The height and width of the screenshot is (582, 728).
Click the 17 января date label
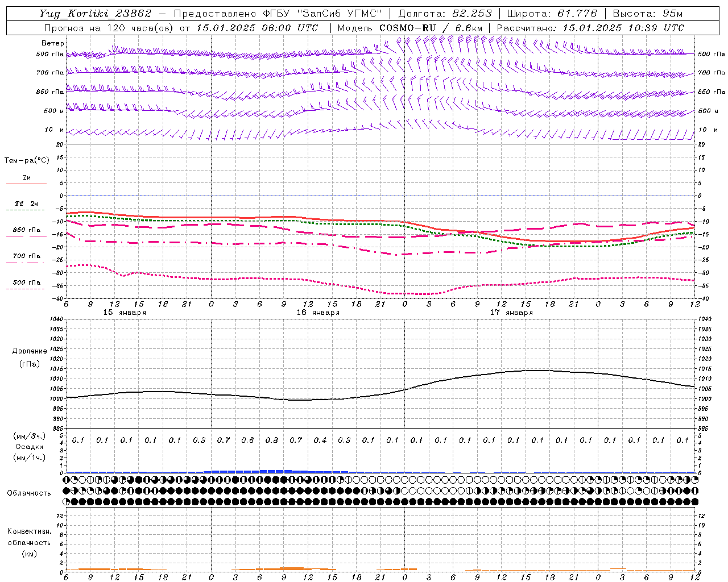pyautogui.click(x=511, y=313)
